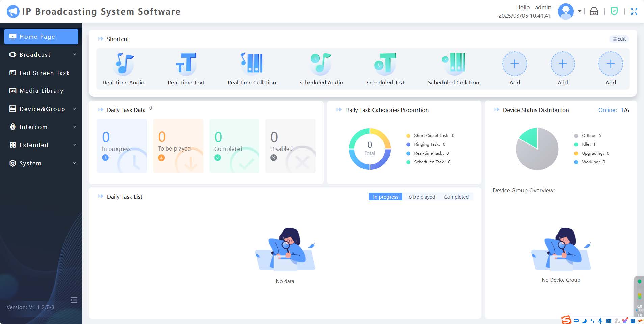Open the storage drive icon in header
This screenshot has width=644, height=324.
594,11
